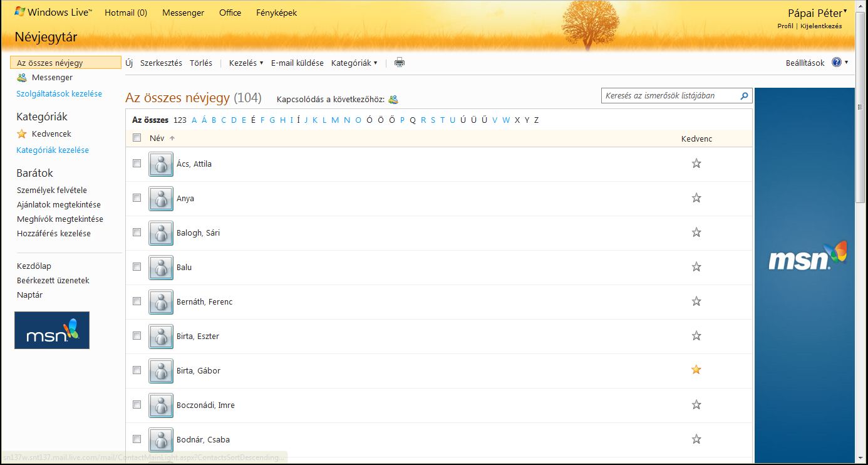Mark Bernáth, Ferenc as favorite star
The image size is (868, 465).
click(696, 301)
